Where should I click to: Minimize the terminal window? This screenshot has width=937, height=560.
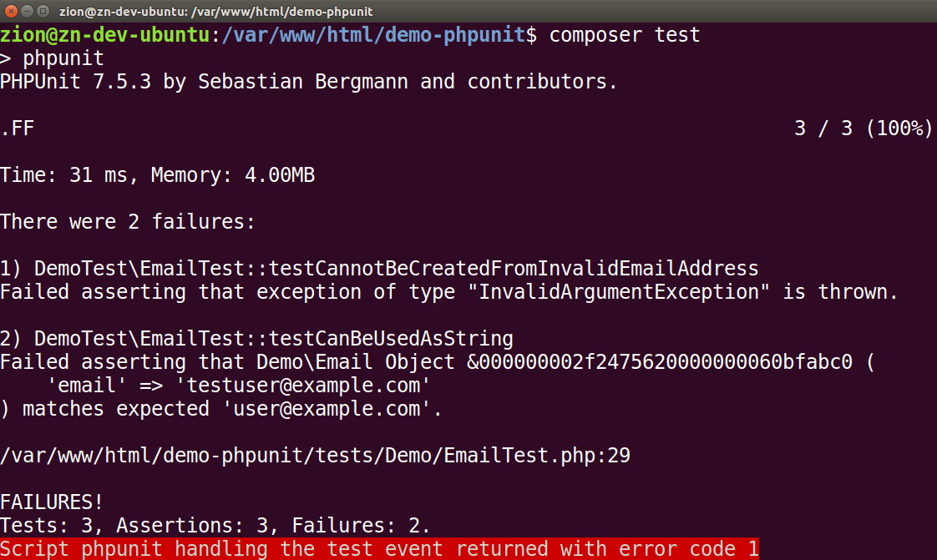click(x=27, y=11)
